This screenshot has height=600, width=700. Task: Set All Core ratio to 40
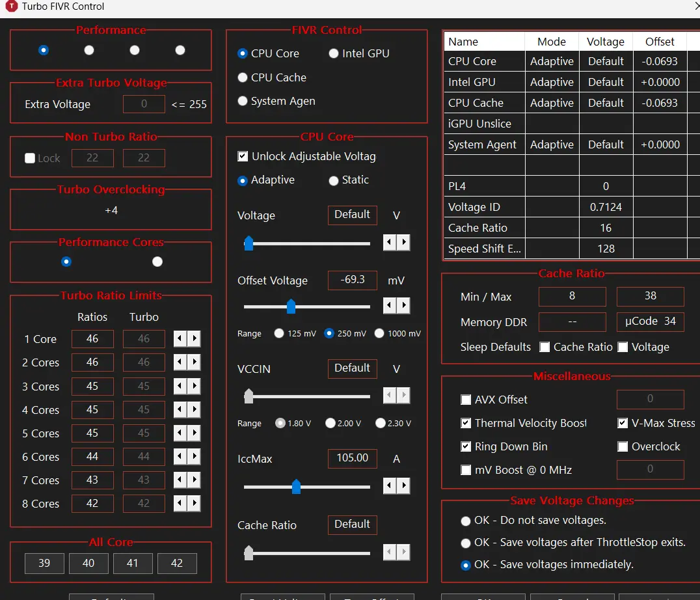coord(88,564)
